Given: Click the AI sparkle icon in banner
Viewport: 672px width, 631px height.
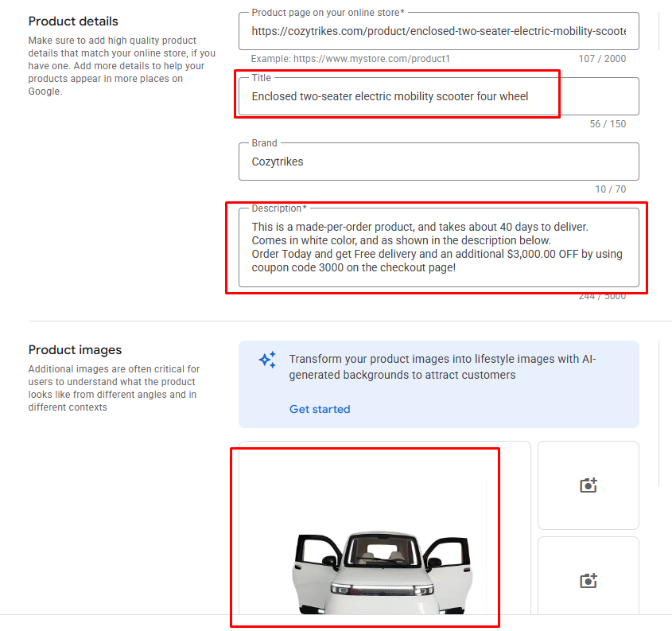Looking at the screenshot, I should tap(267, 360).
